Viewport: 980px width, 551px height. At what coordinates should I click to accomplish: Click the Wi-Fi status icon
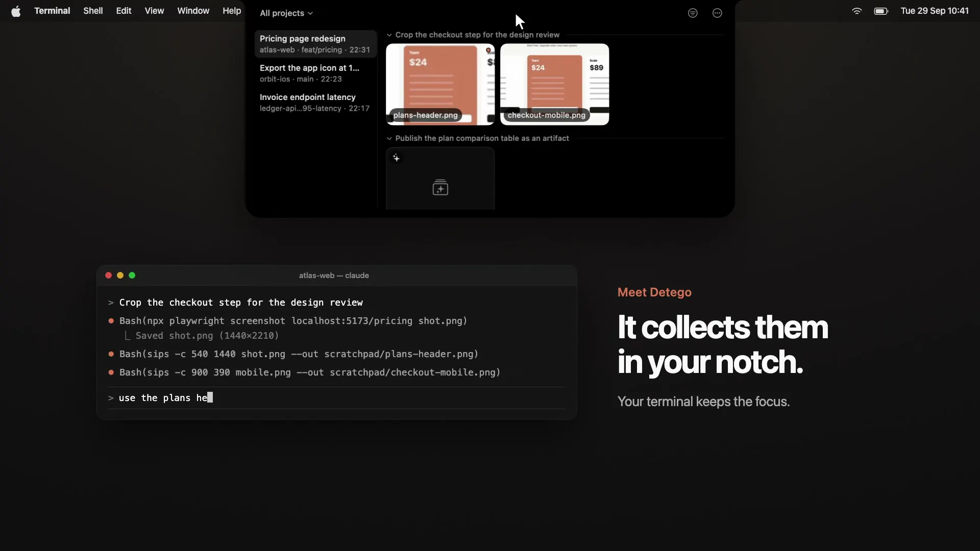click(857, 11)
